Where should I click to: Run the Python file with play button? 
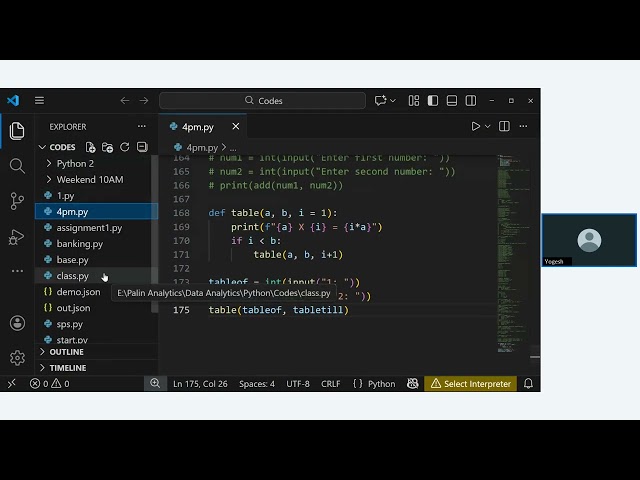pos(476,127)
